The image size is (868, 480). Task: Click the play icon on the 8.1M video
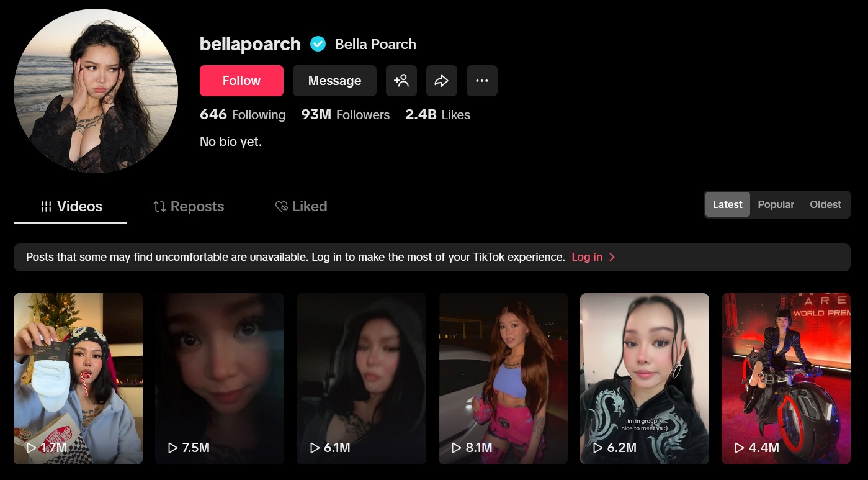point(456,447)
